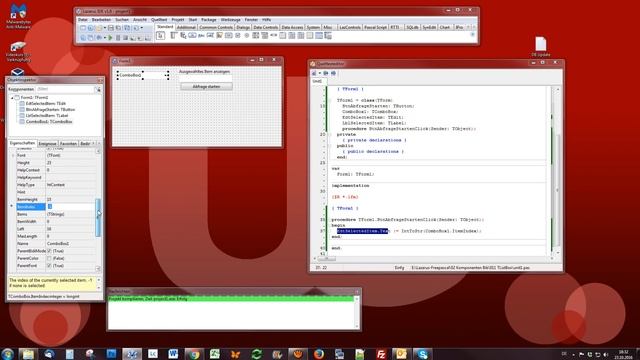Toggle ParentBidiMode checkbox in Object Inspector
Screen dimensions: 640x360
pos(49,251)
